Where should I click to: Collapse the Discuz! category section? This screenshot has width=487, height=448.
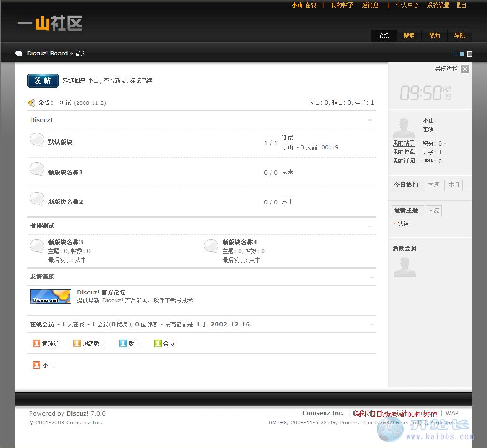click(370, 120)
